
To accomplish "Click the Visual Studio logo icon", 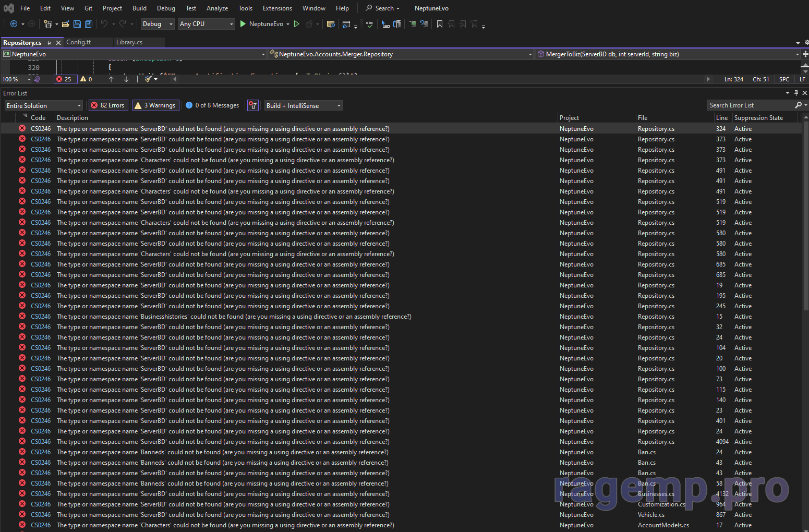I will (9, 8).
